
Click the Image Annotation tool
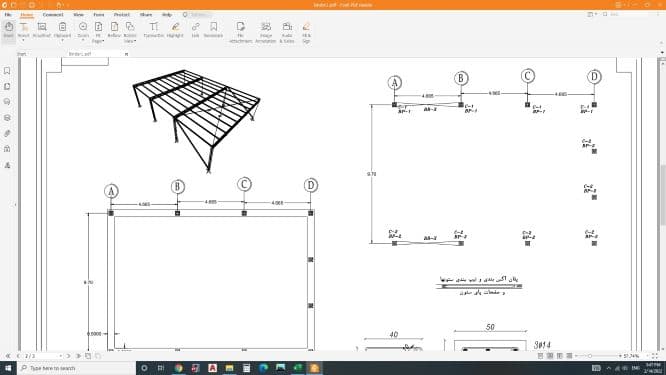pyautogui.click(x=266, y=32)
